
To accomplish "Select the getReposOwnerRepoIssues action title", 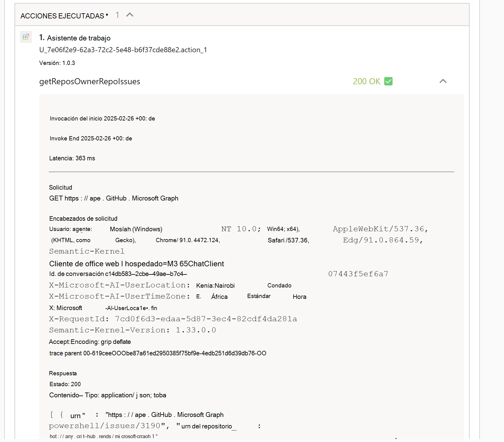I will (x=90, y=81).
